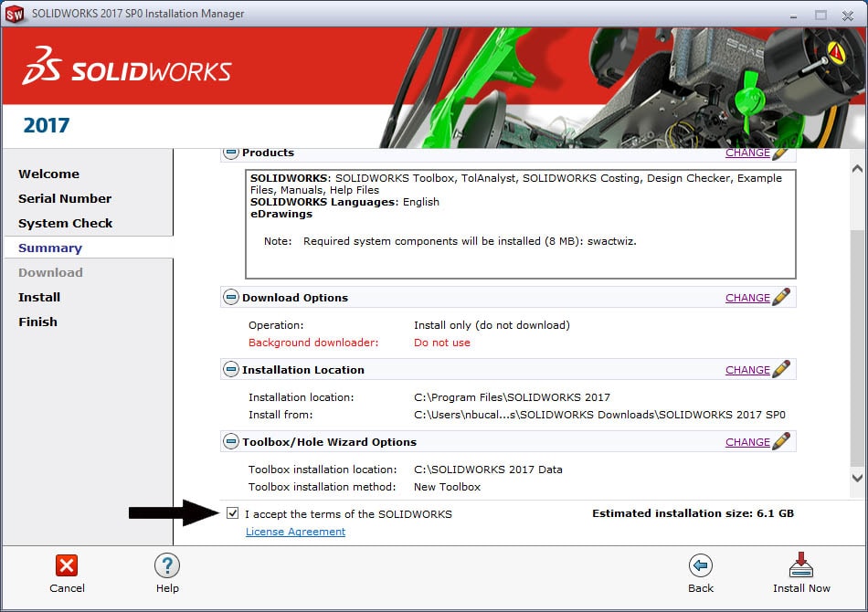This screenshot has height=612, width=868.
Task: Collapse the Products section
Action: pyautogui.click(x=231, y=153)
